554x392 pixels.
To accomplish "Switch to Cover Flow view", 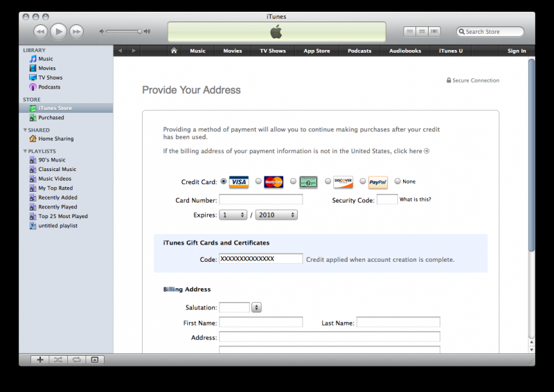I will (434, 31).
